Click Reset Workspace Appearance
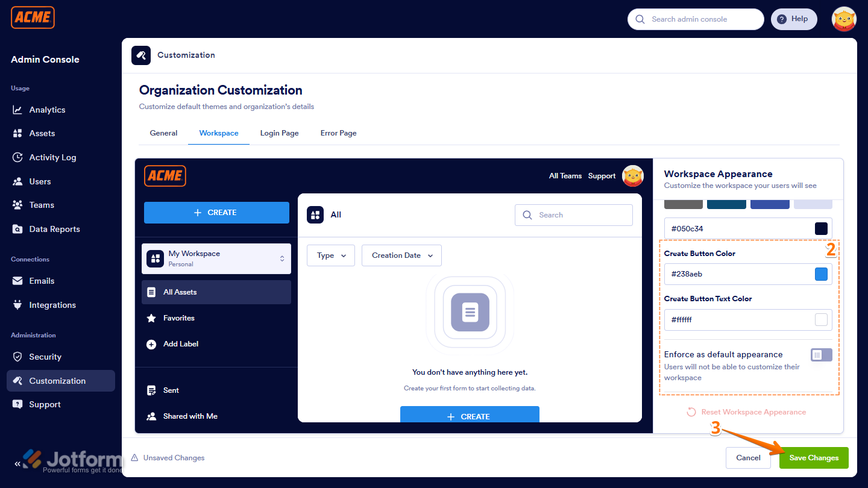 coord(746,411)
